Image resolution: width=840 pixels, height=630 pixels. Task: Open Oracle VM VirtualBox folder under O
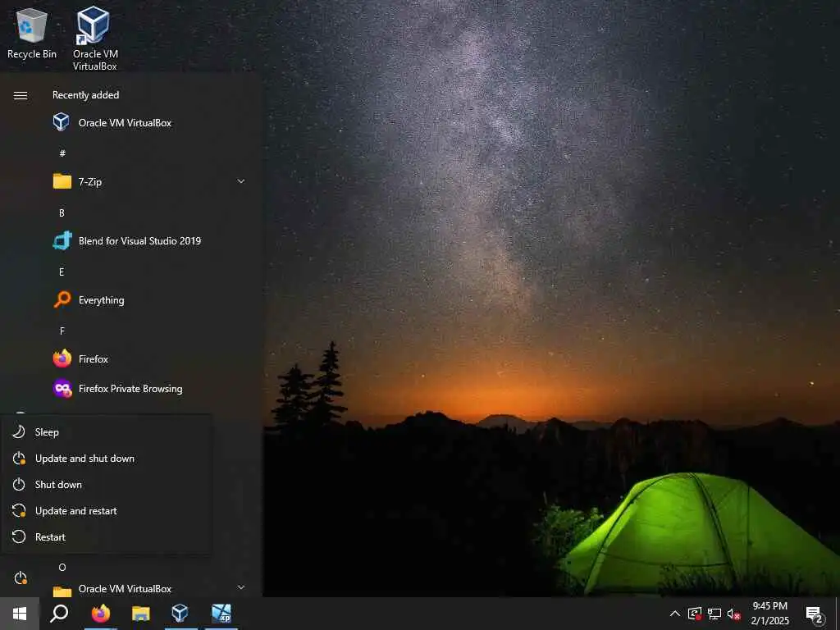point(151,588)
